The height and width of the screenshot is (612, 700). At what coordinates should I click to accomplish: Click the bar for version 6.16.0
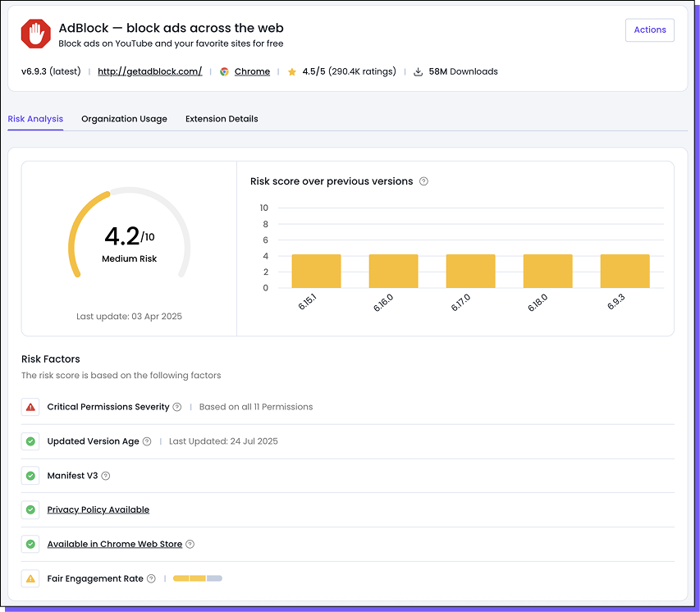[x=393, y=271]
